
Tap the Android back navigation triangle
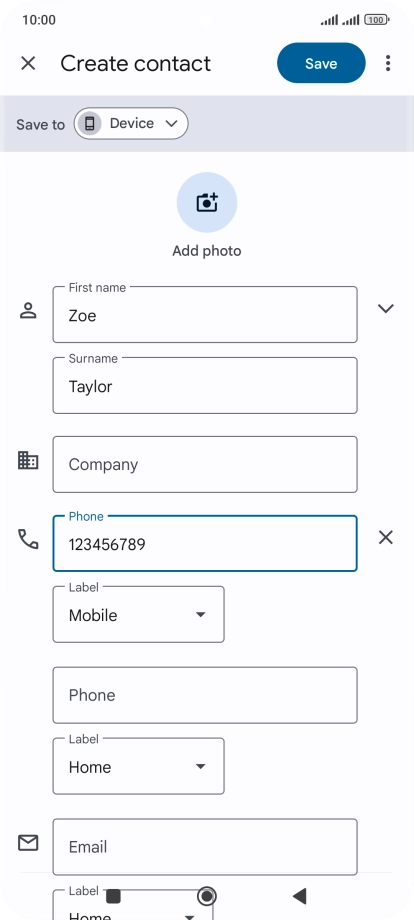coord(300,896)
